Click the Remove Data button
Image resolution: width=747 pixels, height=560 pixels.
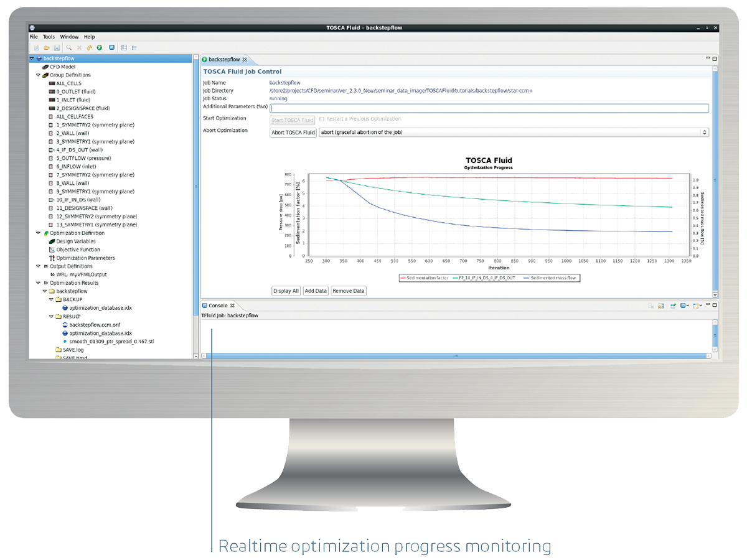click(349, 291)
